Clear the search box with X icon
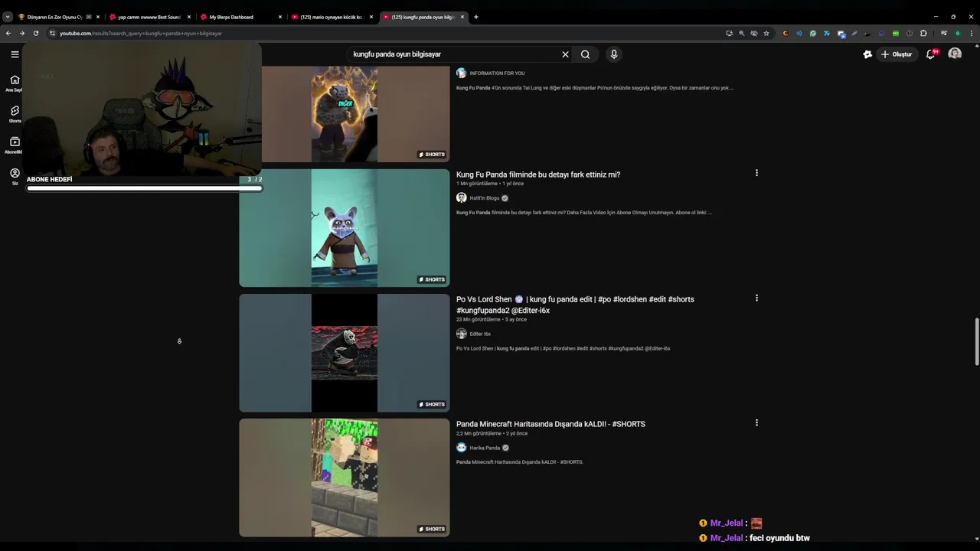Screen dimensions: 980x551 coord(565,54)
